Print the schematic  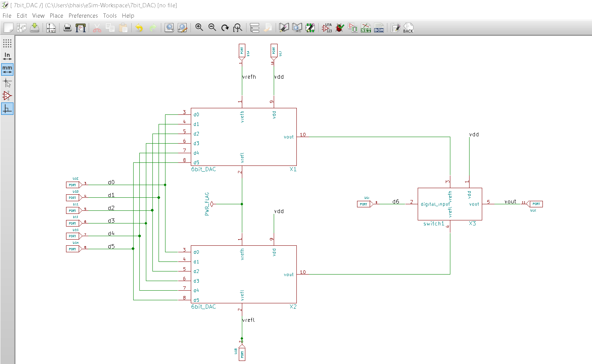(x=67, y=27)
